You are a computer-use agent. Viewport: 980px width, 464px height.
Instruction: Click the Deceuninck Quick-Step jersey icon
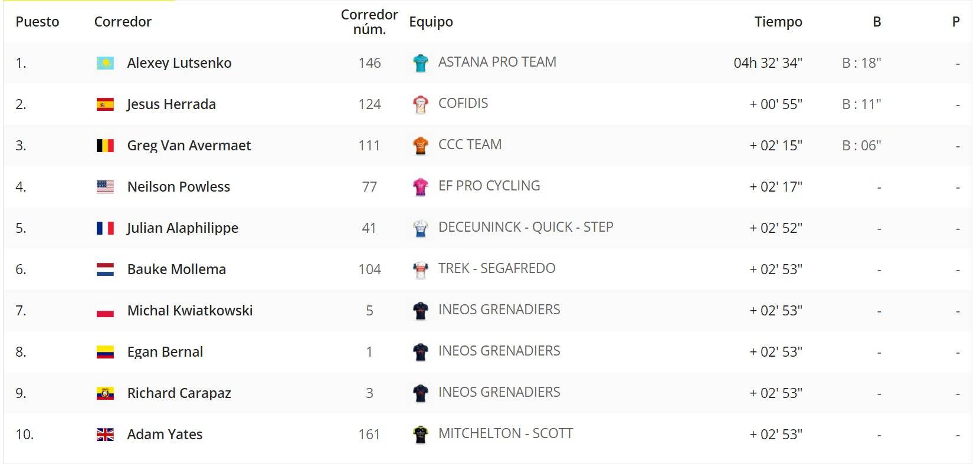point(420,228)
